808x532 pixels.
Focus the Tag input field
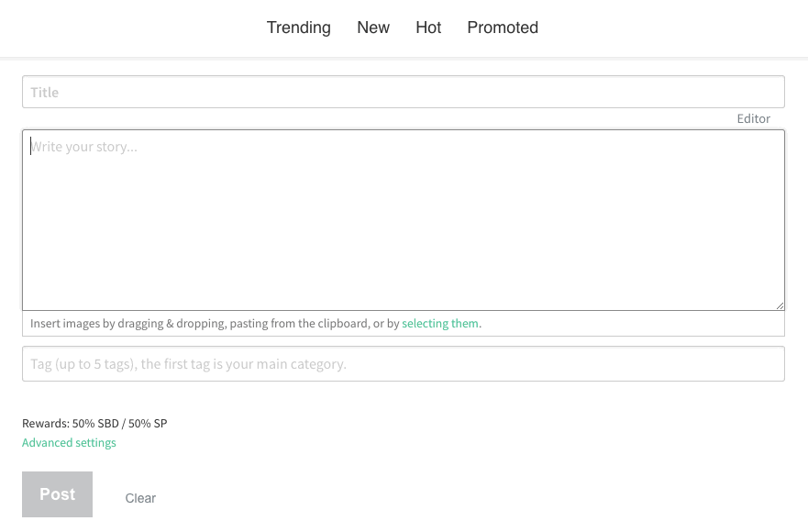(404, 364)
